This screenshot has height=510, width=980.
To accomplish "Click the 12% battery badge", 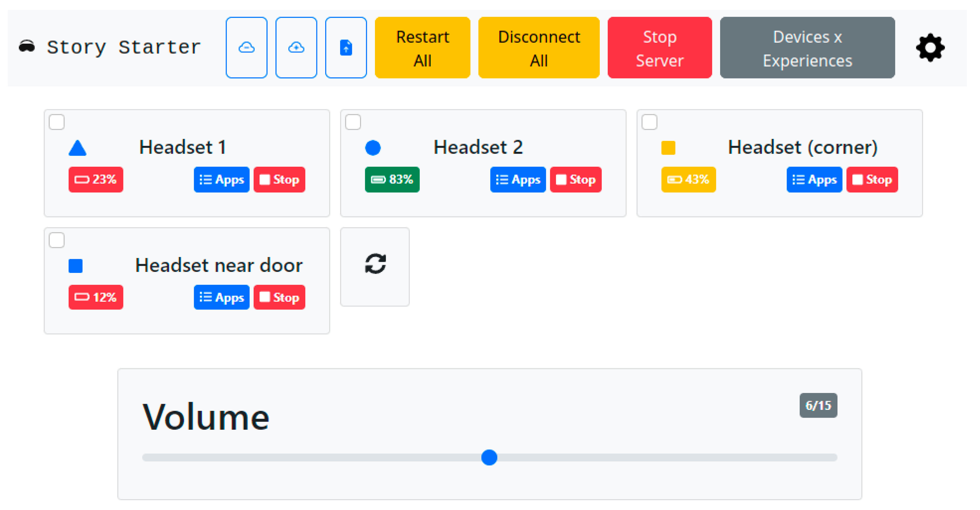I will (x=96, y=297).
